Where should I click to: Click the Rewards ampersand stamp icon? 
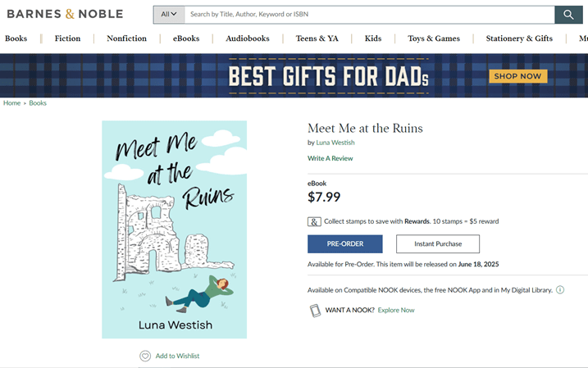314,221
